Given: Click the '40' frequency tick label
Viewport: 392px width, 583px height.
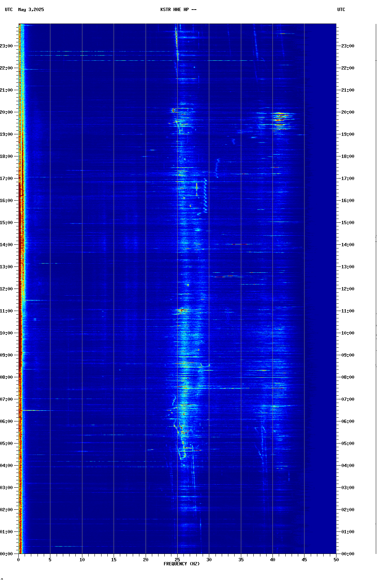Looking at the screenshot, I should tap(272, 560).
